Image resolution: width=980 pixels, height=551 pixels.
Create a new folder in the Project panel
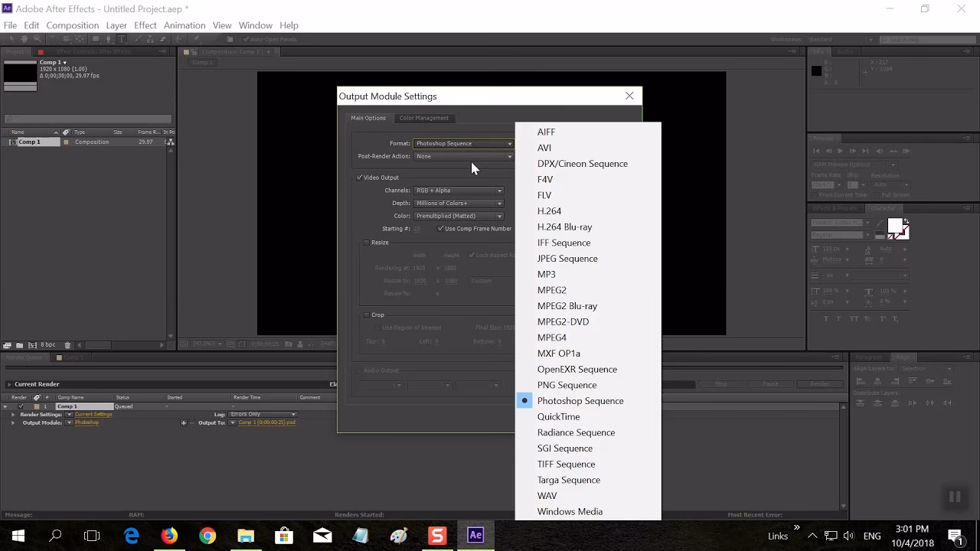[x=19, y=345]
